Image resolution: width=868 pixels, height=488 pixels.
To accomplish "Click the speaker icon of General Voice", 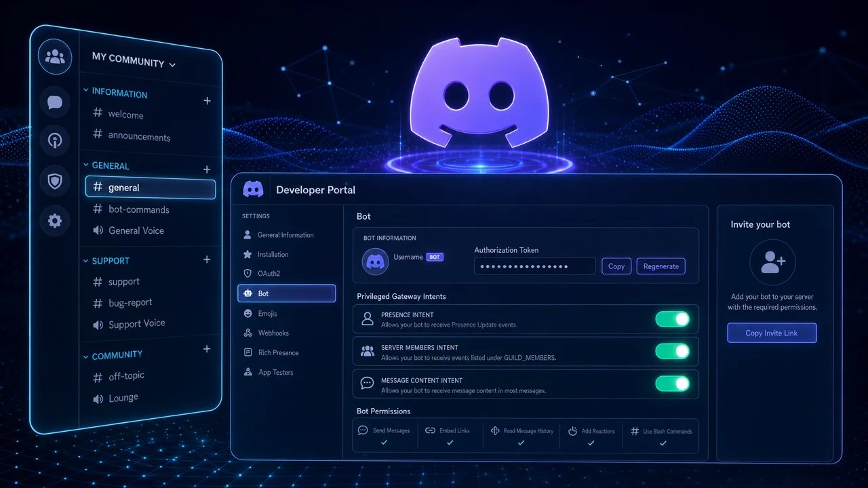I will click(x=98, y=230).
